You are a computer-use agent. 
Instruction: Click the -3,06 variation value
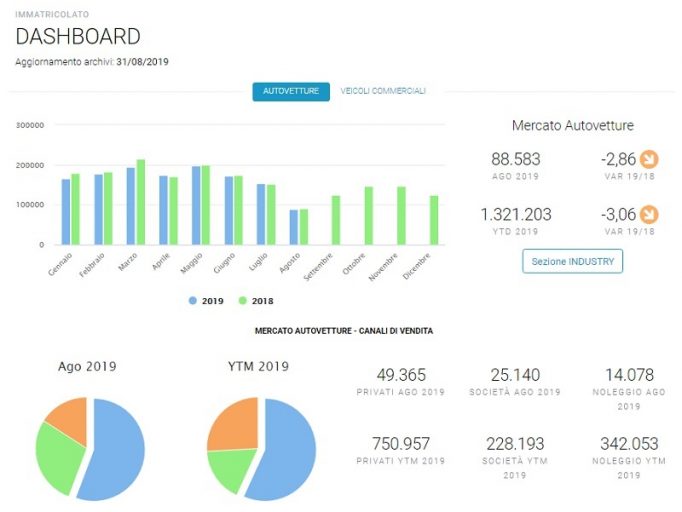point(618,214)
